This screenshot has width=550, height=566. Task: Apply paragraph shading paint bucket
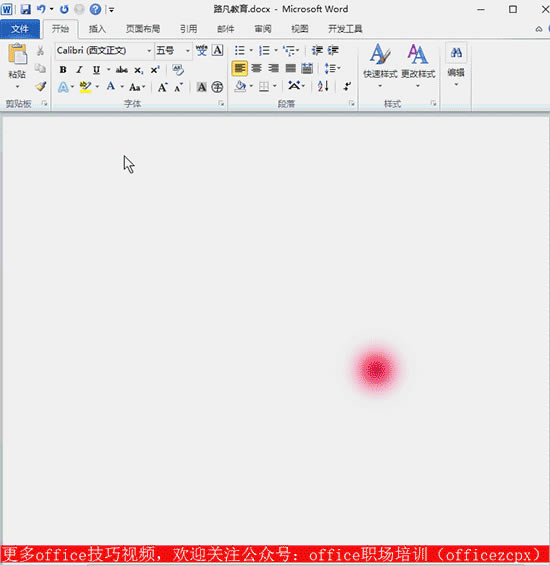click(240, 86)
